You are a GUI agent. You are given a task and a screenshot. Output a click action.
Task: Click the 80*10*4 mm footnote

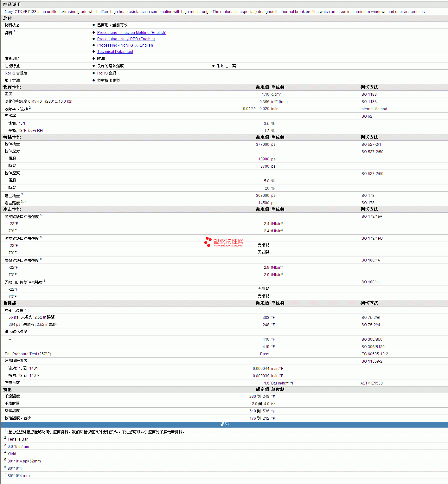point(19,476)
